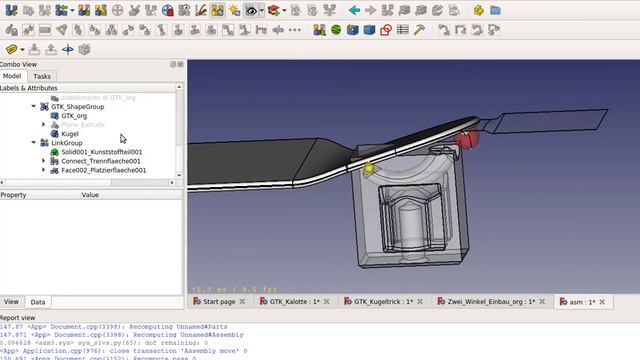
Task: Open the dropdown arrow next to eye icon
Action: (x=262, y=11)
